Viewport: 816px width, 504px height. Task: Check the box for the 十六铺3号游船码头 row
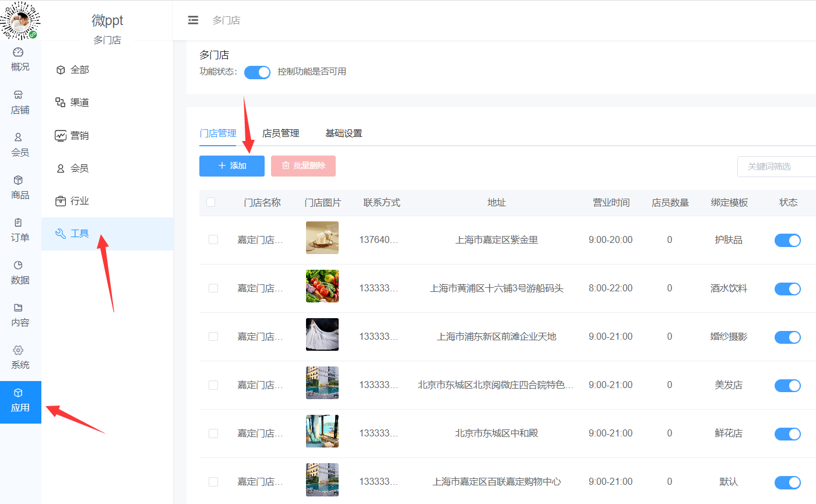click(213, 288)
